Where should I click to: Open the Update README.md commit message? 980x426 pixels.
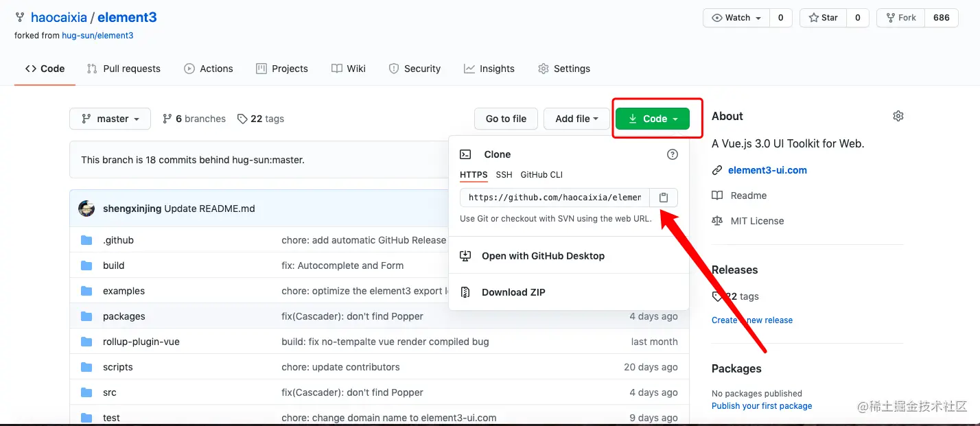click(x=209, y=209)
